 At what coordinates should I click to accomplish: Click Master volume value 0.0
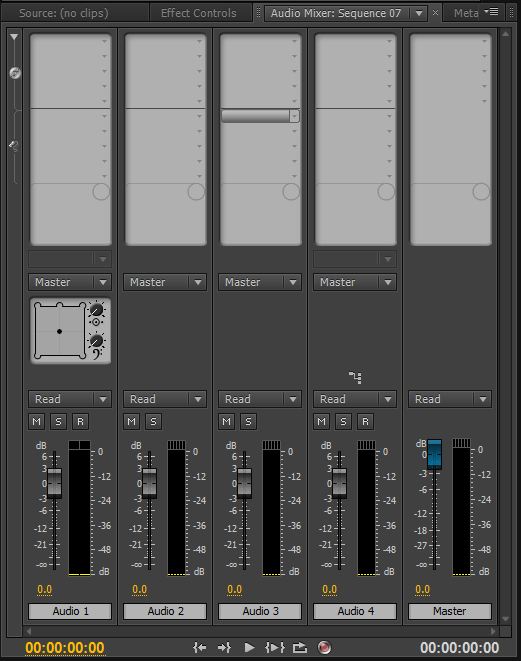click(x=423, y=589)
